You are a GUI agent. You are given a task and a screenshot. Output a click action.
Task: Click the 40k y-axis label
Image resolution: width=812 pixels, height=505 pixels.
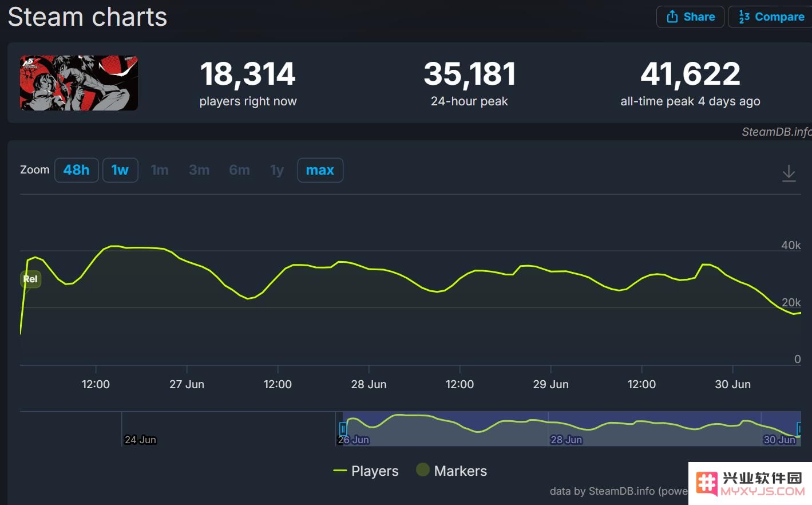click(791, 245)
